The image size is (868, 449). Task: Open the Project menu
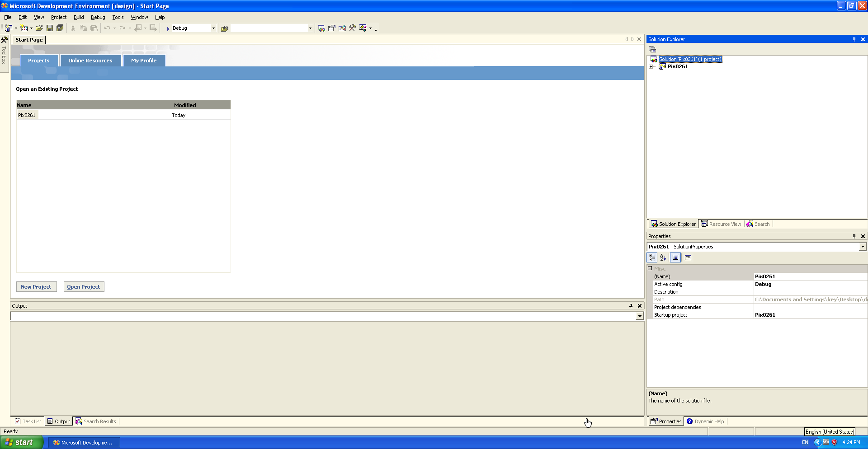coord(59,17)
